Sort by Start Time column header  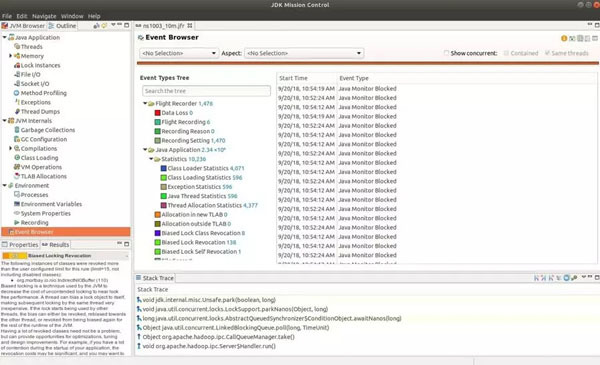(307, 78)
